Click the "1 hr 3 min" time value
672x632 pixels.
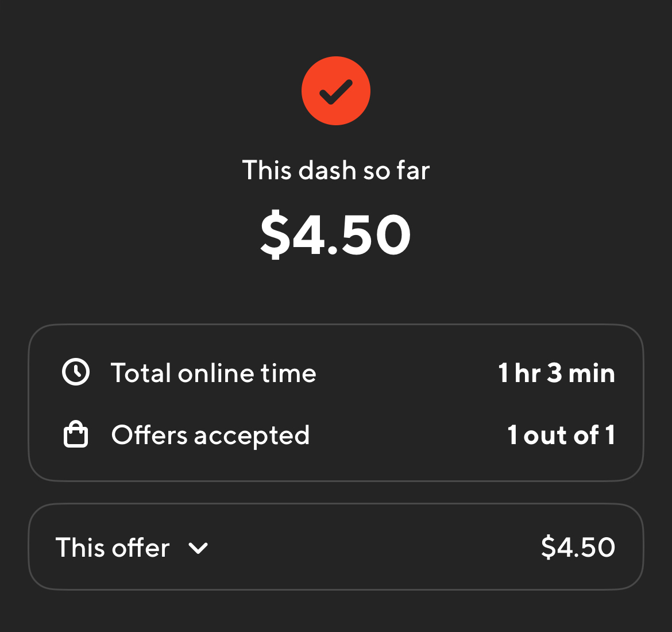pyautogui.click(x=556, y=373)
